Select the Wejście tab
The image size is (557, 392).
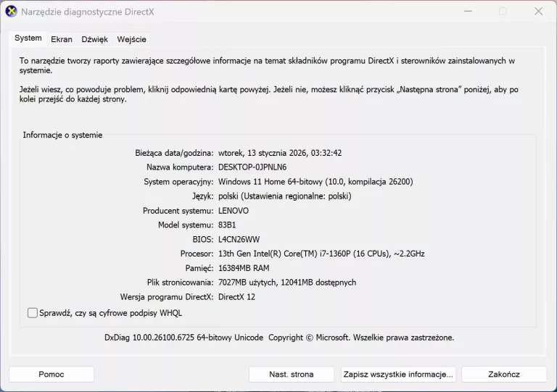(131, 39)
